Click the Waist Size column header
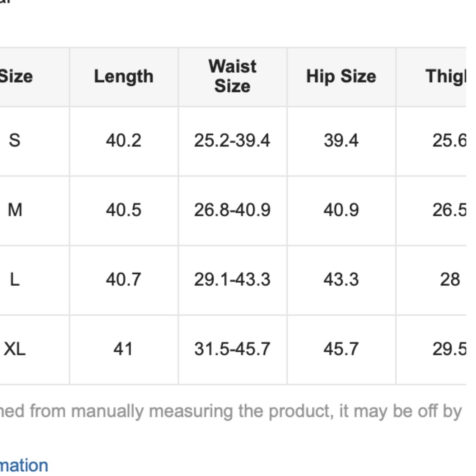 (x=232, y=76)
